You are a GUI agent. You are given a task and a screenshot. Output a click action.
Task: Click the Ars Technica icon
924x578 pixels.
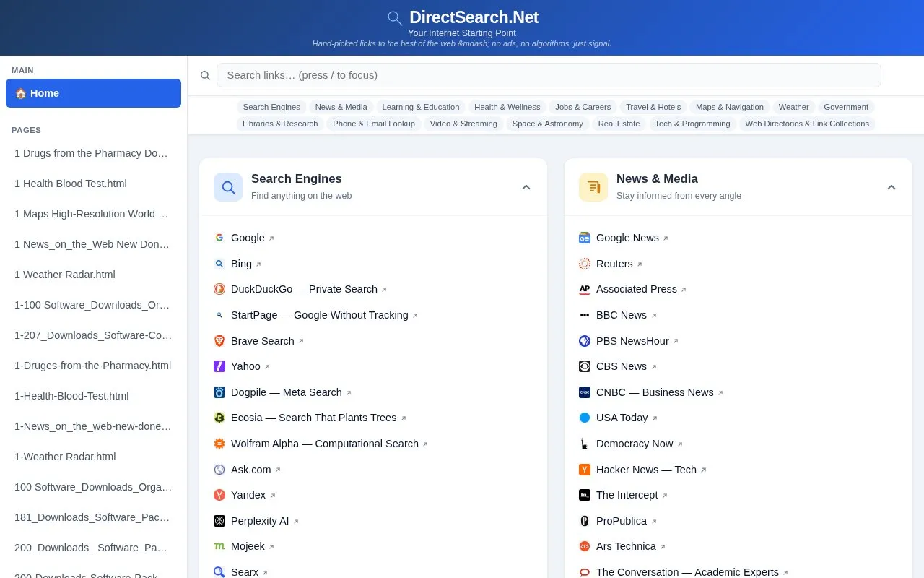pyautogui.click(x=585, y=546)
